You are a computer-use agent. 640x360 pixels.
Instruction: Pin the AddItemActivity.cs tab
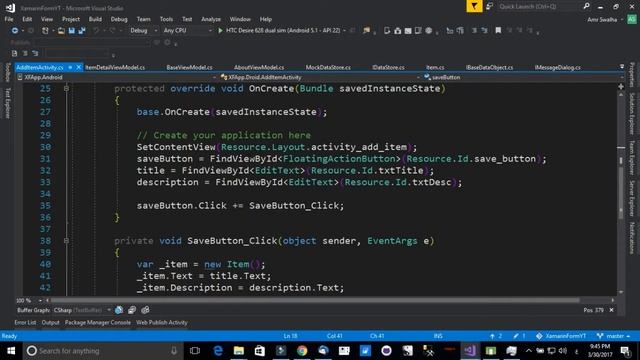pyautogui.click(x=70, y=67)
